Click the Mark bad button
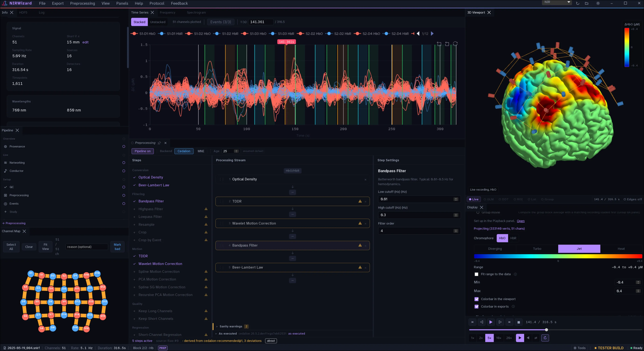Screen dimensions: 644x351 (x=117, y=247)
